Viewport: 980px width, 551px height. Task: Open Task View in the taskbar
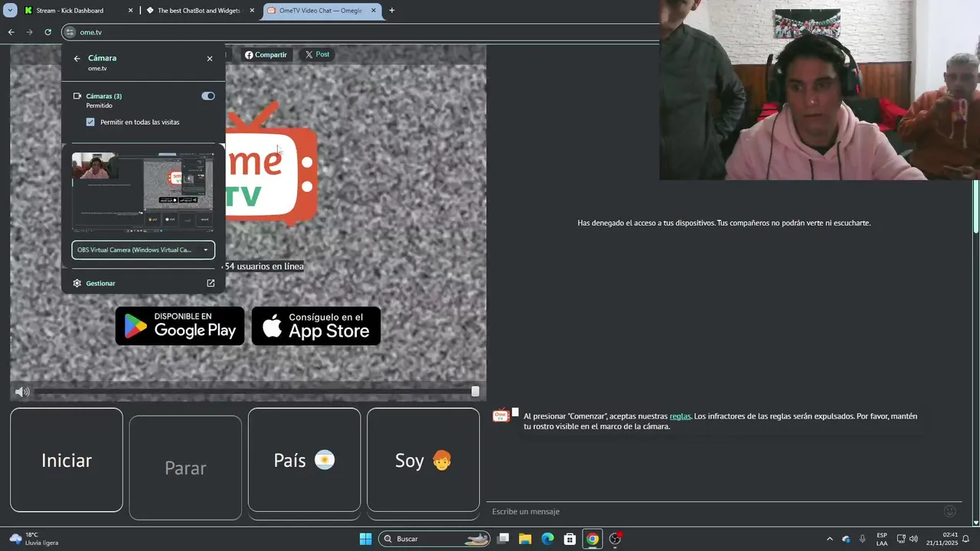tap(503, 539)
